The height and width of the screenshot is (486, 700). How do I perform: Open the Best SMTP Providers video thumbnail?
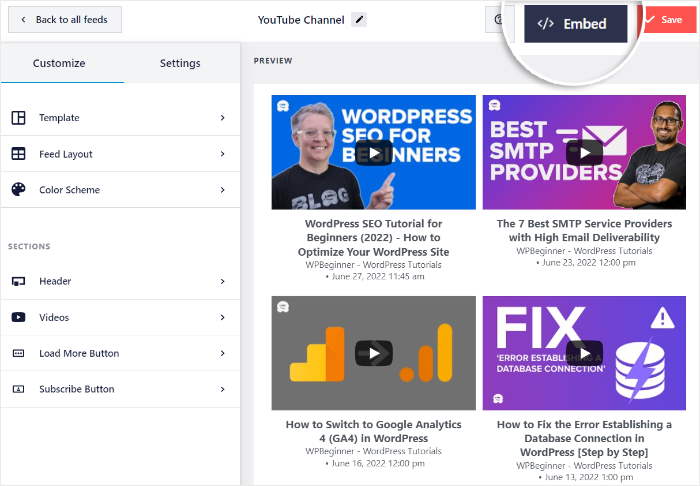(584, 152)
